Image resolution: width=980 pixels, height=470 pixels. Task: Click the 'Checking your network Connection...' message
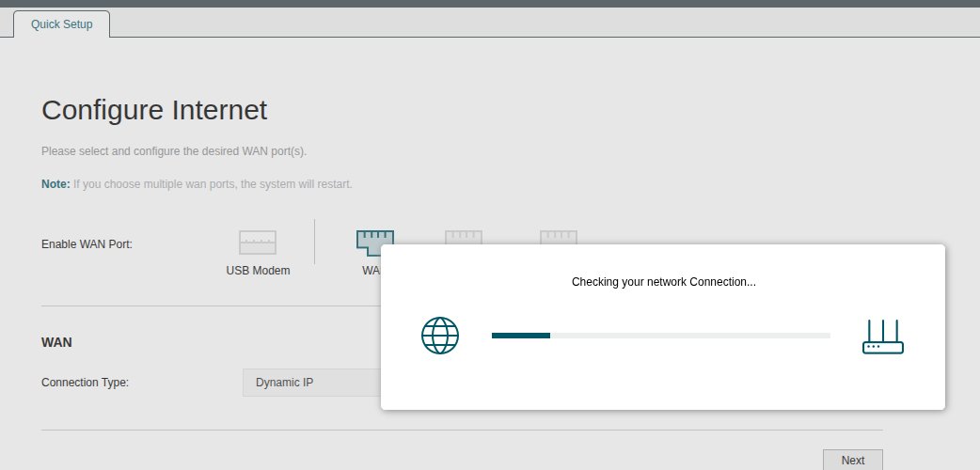click(663, 282)
